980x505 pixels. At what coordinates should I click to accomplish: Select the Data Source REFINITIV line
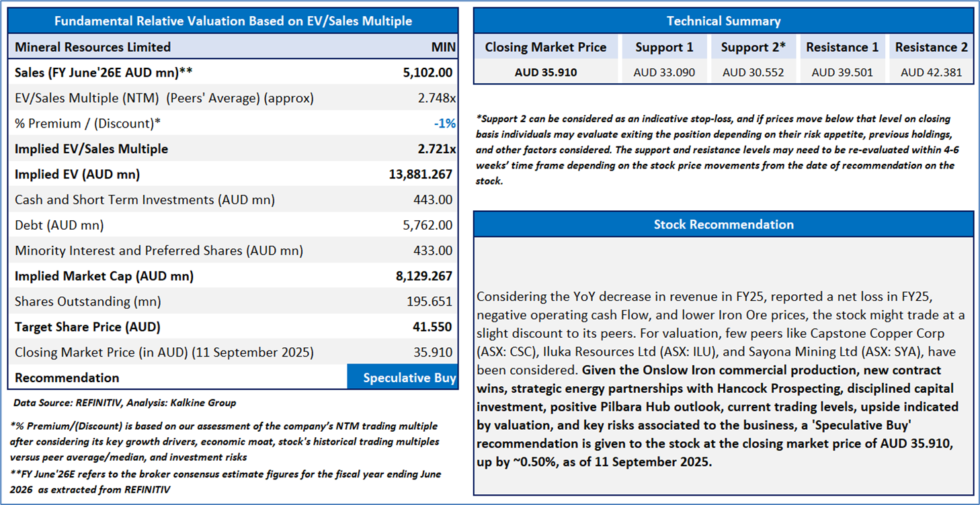(x=124, y=403)
